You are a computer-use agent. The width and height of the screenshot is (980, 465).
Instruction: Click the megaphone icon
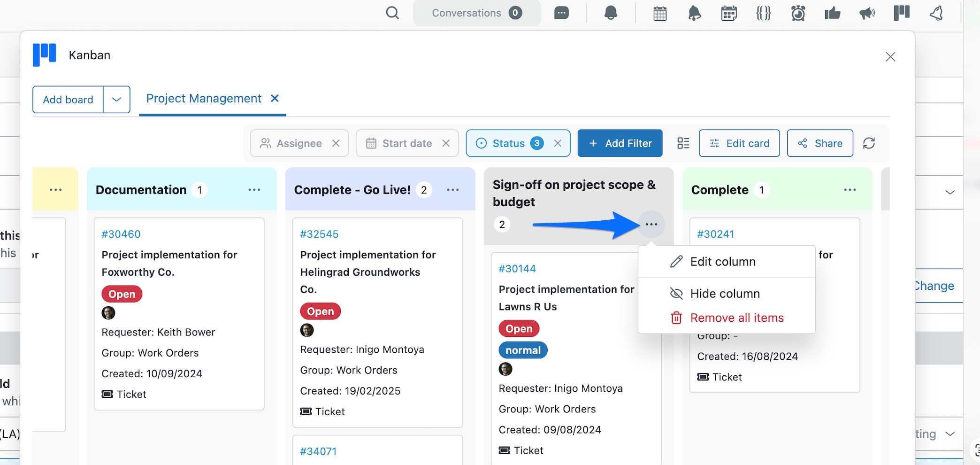867,13
